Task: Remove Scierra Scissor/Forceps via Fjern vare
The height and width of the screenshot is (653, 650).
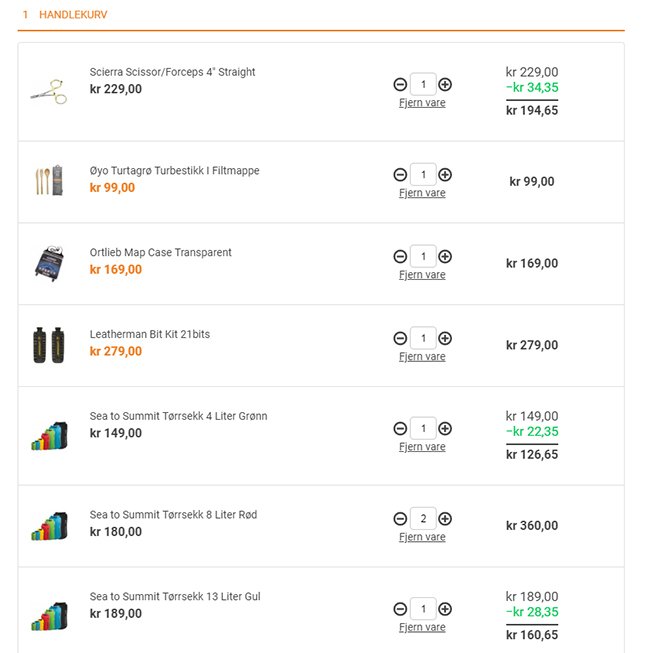Action: pos(422,103)
